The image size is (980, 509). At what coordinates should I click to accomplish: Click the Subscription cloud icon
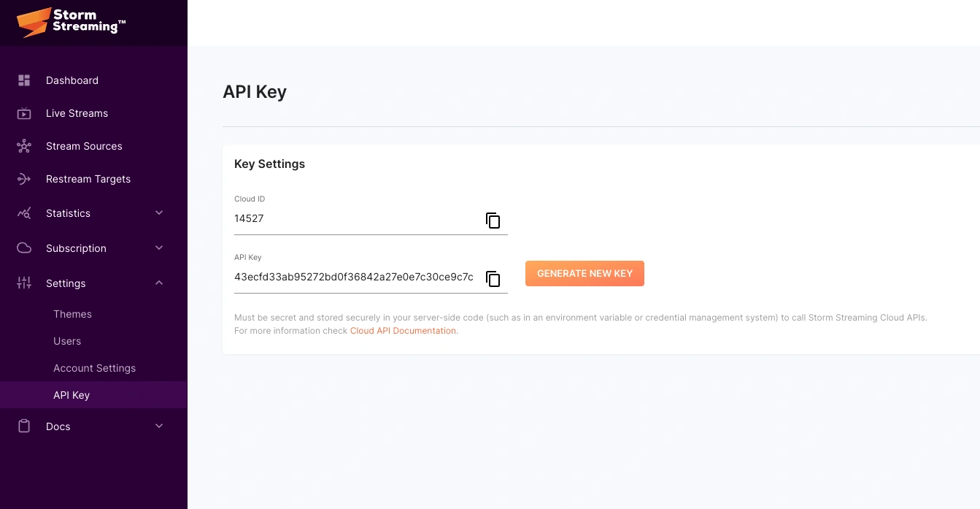[24, 248]
